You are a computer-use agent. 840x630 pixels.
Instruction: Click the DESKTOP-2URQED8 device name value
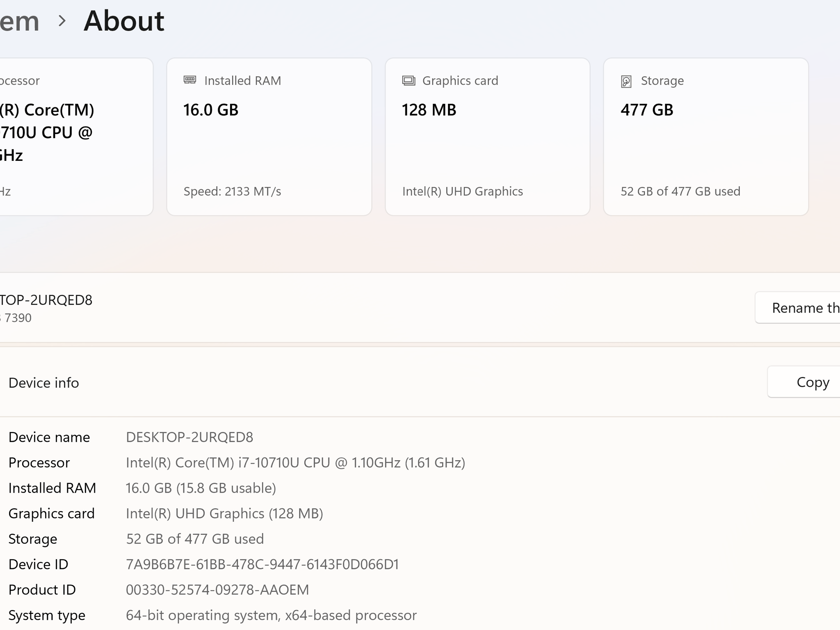pos(189,437)
